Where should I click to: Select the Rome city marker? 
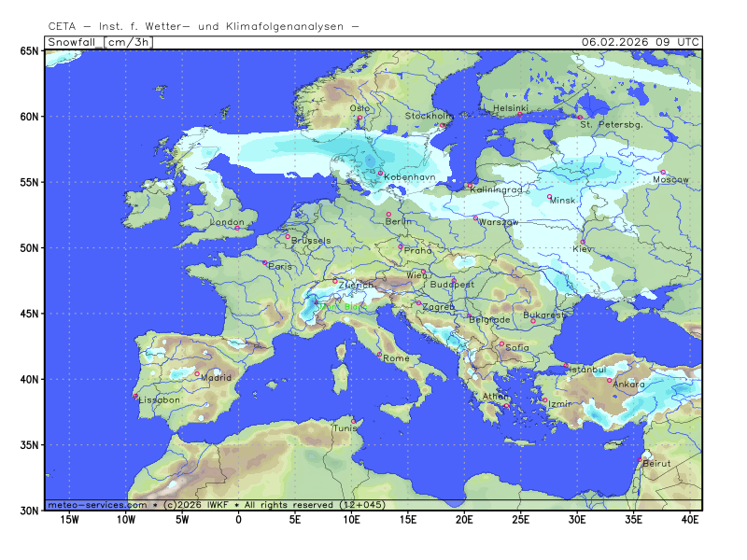[379, 354]
